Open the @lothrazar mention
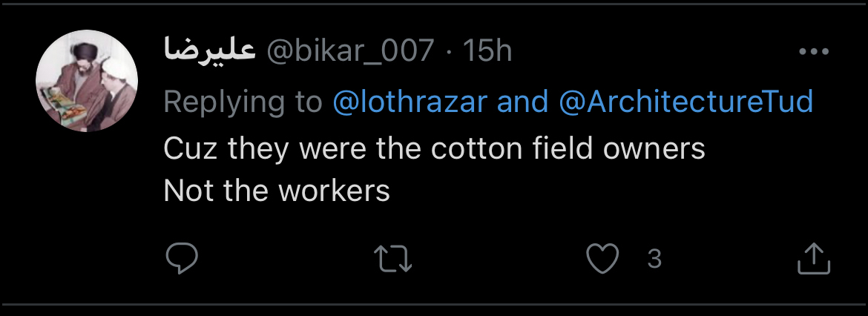Image resolution: width=868 pixels, height=316 pixels. coord(410,102)
